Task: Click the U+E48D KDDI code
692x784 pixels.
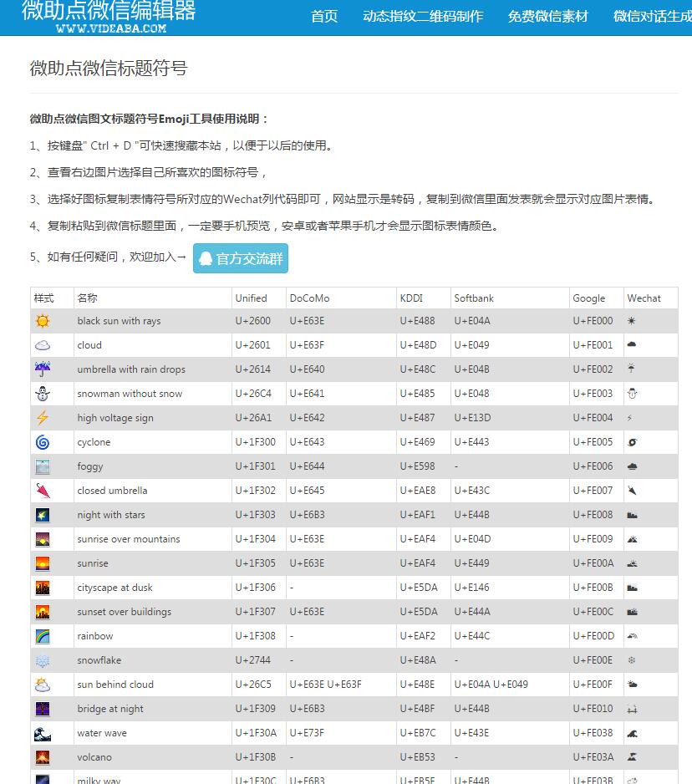Action: tap(418, 345)
